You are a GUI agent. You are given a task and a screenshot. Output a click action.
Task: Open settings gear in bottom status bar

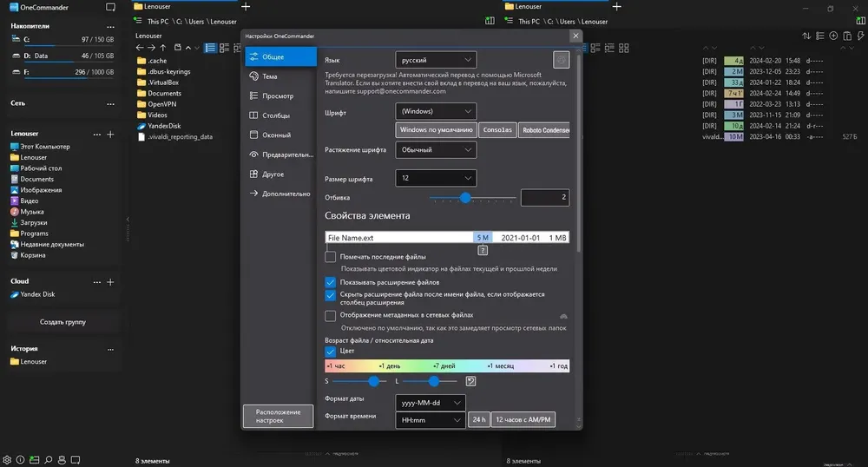pyautogui.click(x=7, y=460)
